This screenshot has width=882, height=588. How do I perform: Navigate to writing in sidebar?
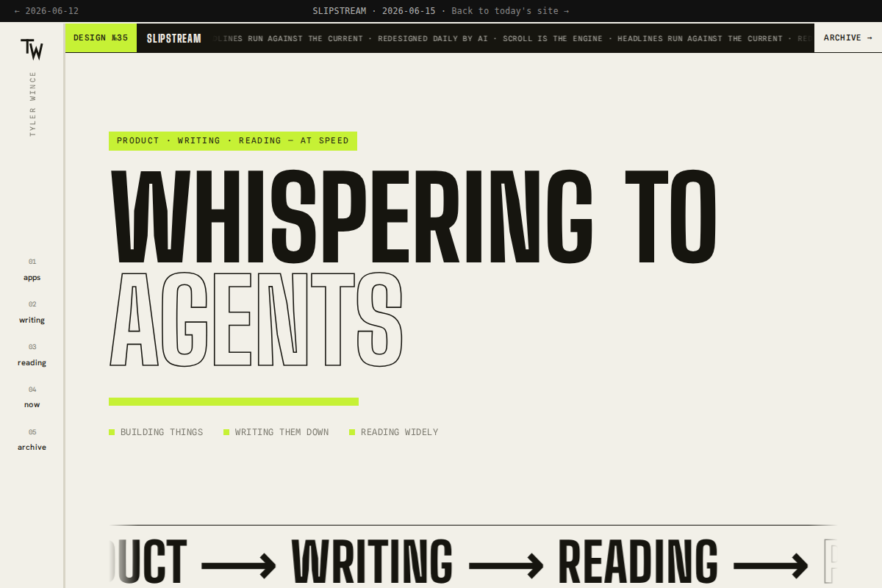pyautogui.click(x=32, y=313)
